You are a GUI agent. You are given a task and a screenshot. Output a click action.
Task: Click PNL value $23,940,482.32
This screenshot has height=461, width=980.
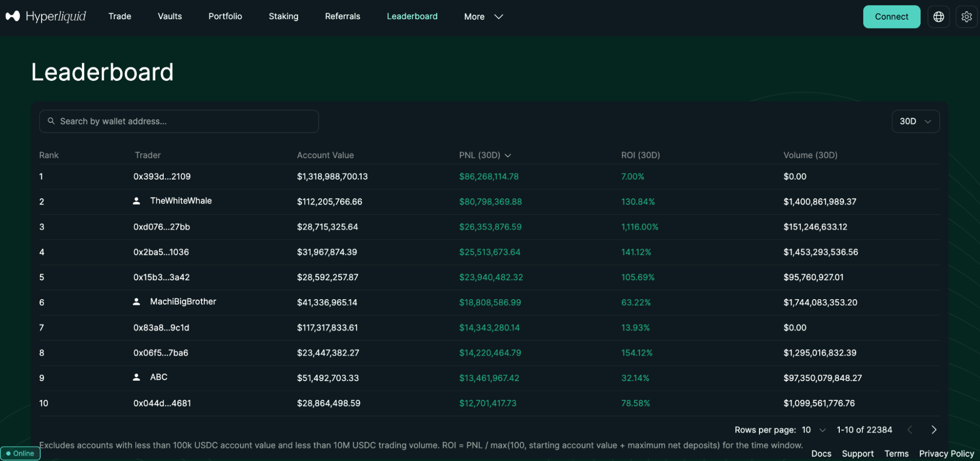[491, 277]
